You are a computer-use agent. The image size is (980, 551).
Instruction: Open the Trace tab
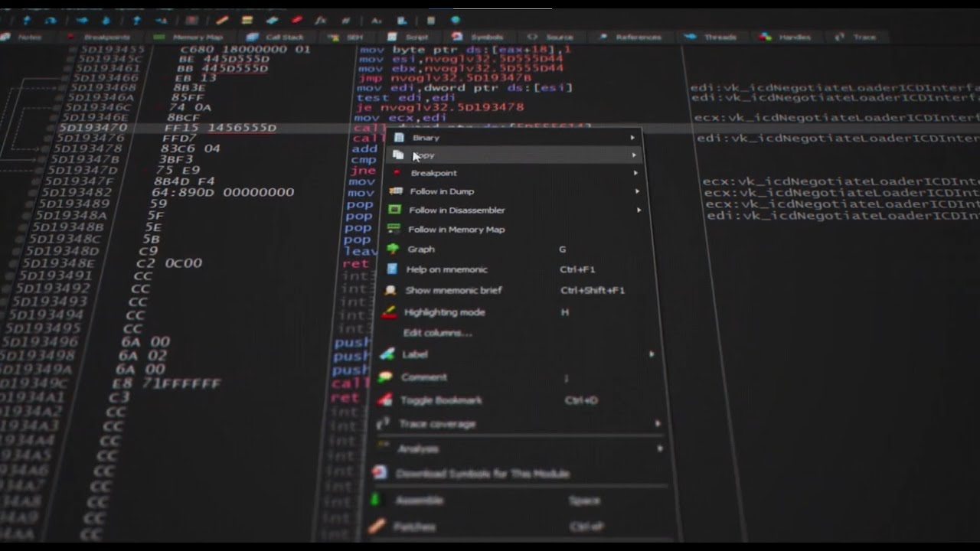tap(857, 37)
